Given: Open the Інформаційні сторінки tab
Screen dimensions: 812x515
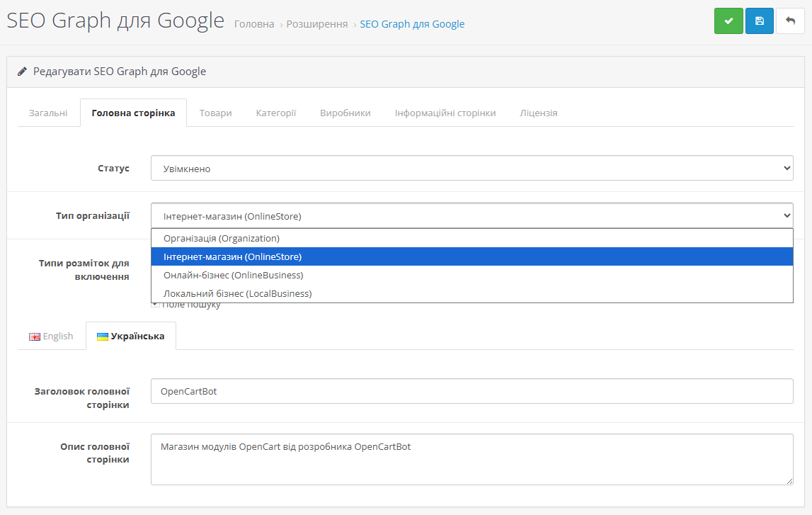Looking at the screenshot, I should point(445,113).
